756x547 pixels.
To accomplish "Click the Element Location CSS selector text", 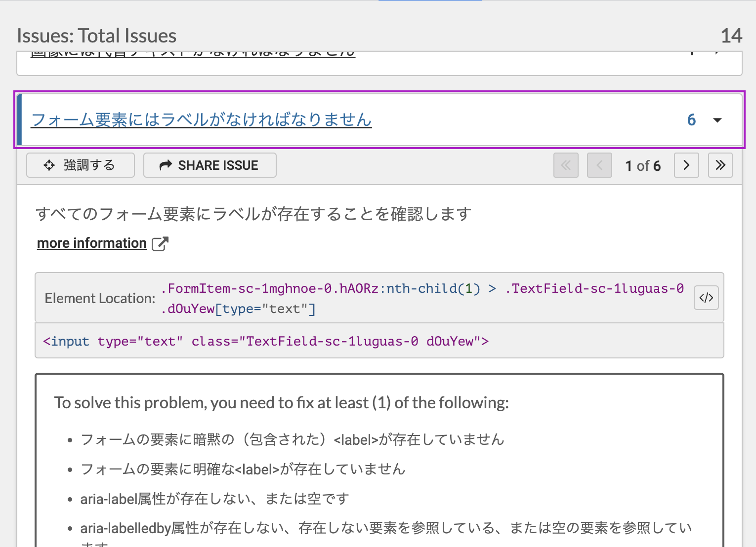I will [x=422, y=298].
